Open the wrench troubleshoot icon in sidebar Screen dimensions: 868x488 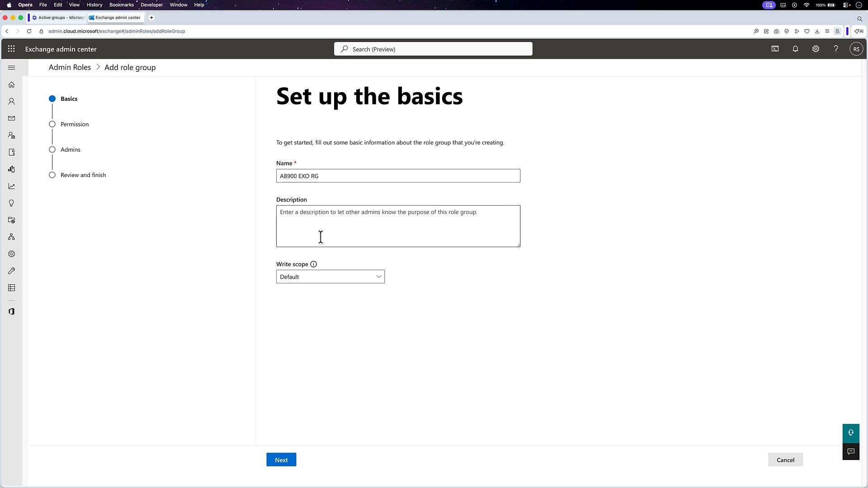tap(12, 271)
